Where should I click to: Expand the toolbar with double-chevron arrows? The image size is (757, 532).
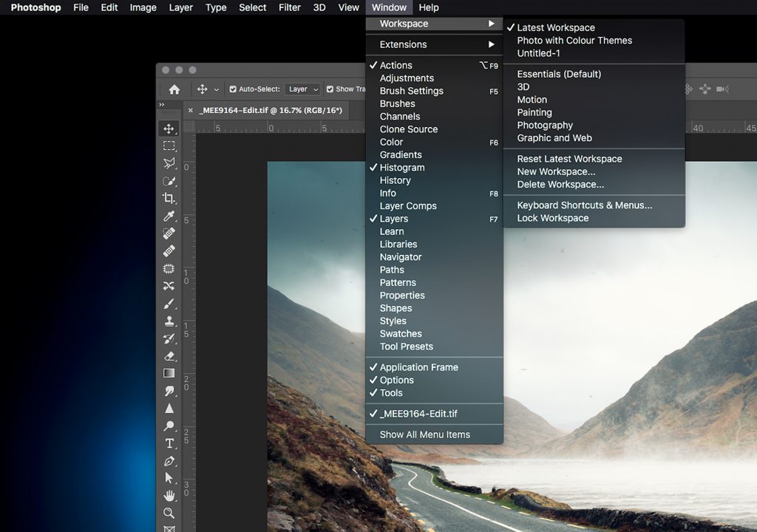(x=162, y=105)
